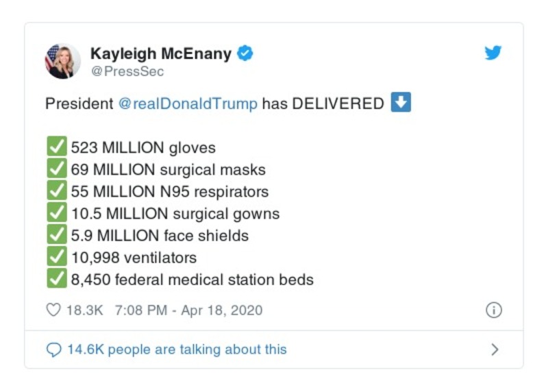Open the tweet info circle icon
The height and width of the screenshot is (392, 548).
tap(493, 310)
